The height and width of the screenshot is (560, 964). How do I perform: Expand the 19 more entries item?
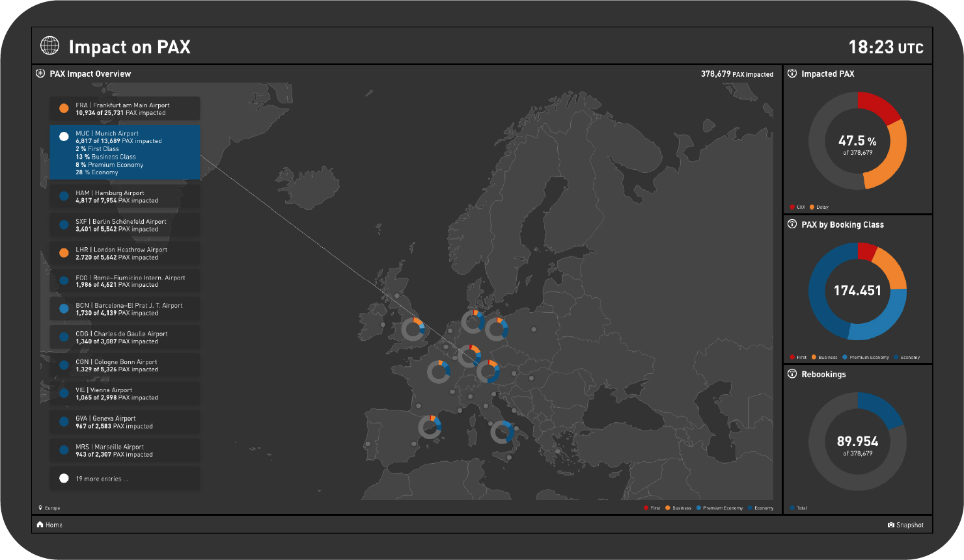(x=125, y=479)
